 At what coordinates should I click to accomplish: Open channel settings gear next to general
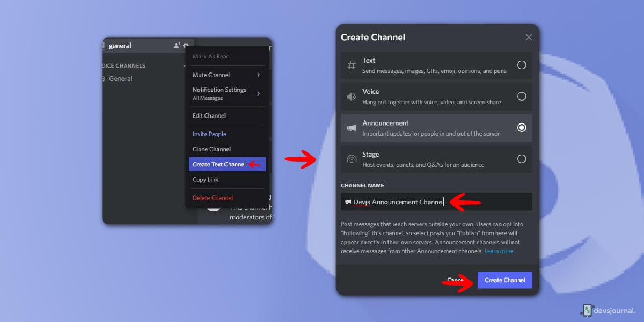pyautogui.click(x=186, y=46)
